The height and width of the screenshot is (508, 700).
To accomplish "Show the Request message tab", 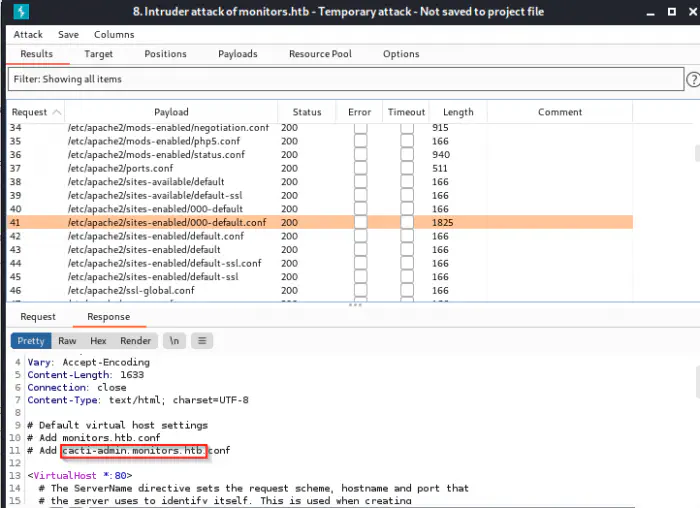I will point(38,317).
